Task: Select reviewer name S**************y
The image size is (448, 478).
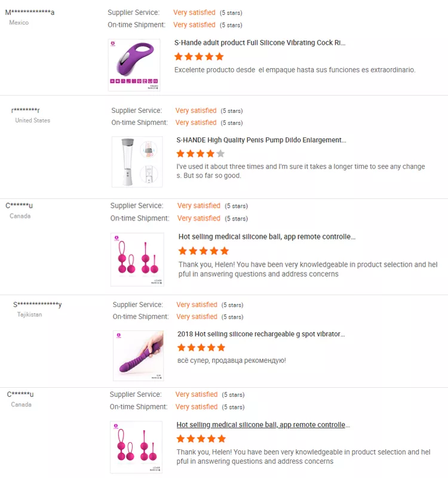Action: point(37,305)
